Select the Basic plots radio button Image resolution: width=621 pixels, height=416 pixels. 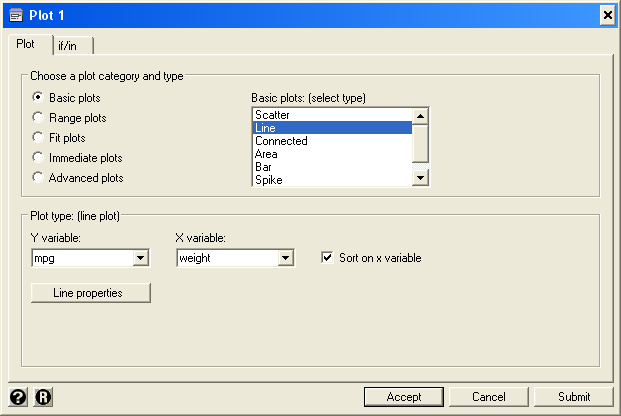pyautogui.click(x=38, y=98)
